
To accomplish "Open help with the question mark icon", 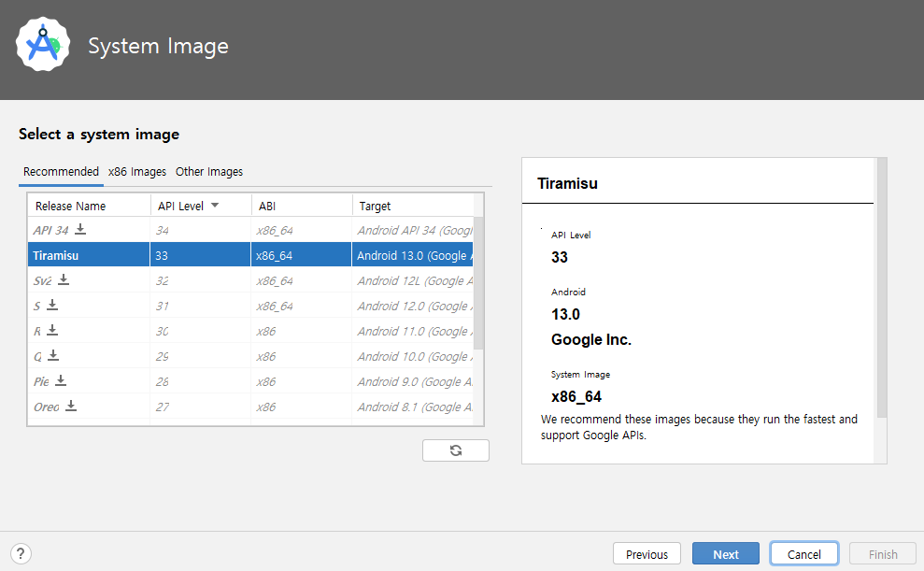I will (x=21, y=554).
